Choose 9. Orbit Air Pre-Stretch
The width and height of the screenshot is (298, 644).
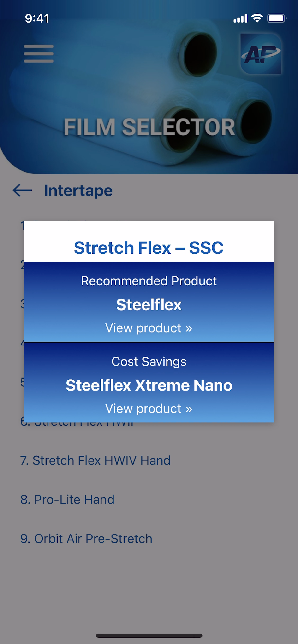click(x=86, y=539)
